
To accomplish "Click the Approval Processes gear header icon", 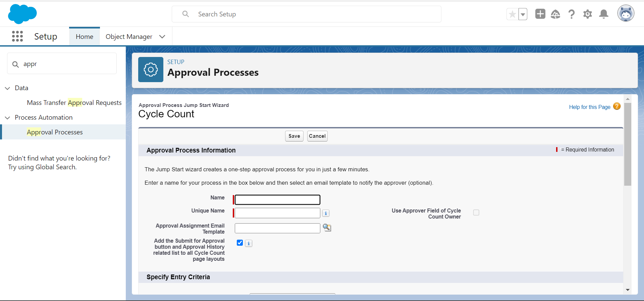I will [x=151, y=69].
